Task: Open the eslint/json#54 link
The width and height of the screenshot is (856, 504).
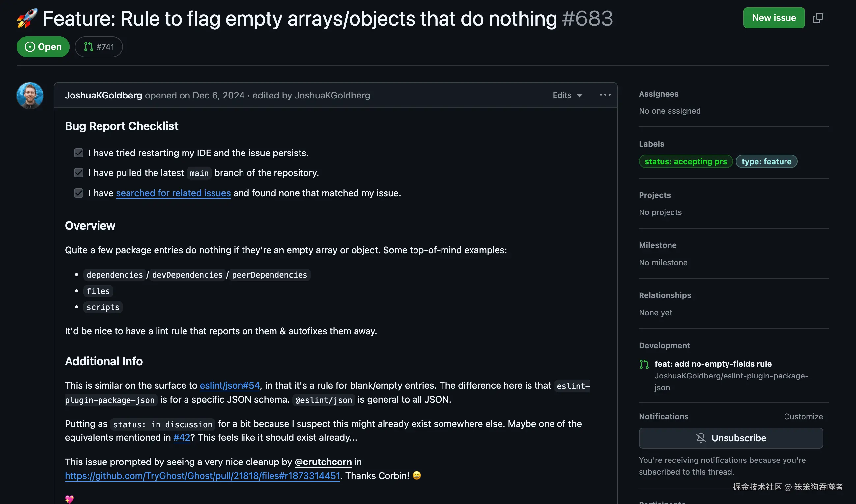Action: coord(230,385)
